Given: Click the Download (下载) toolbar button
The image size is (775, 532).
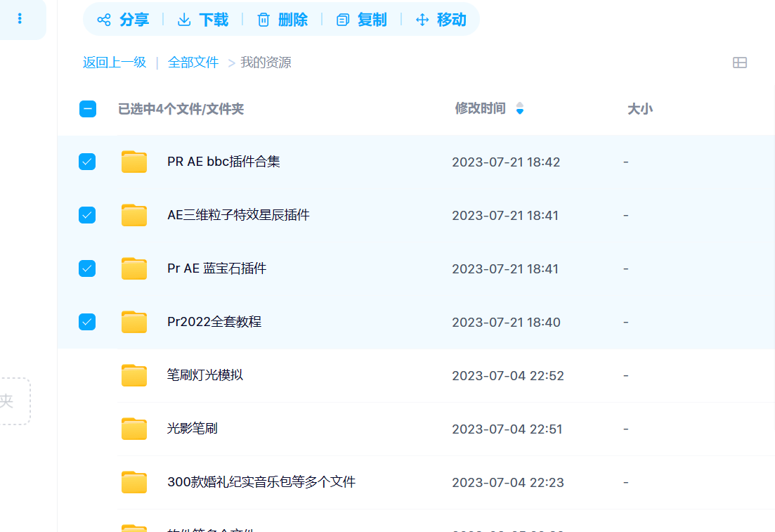Looking at the screenshot, I should coord(202,20).
